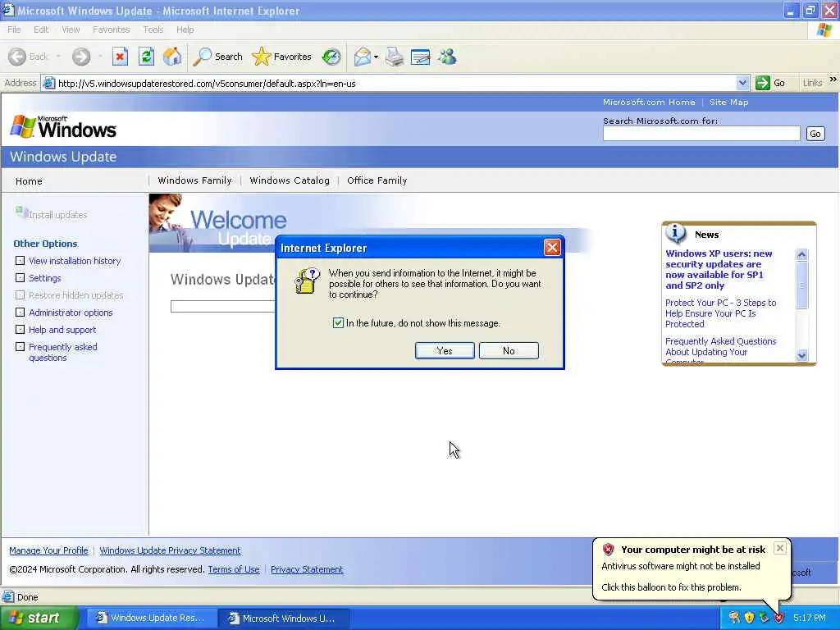Click the Search Microsoft.com input field
Viewport: 840px width, 630px height.
pyautogui.click(x=701, y=134)
